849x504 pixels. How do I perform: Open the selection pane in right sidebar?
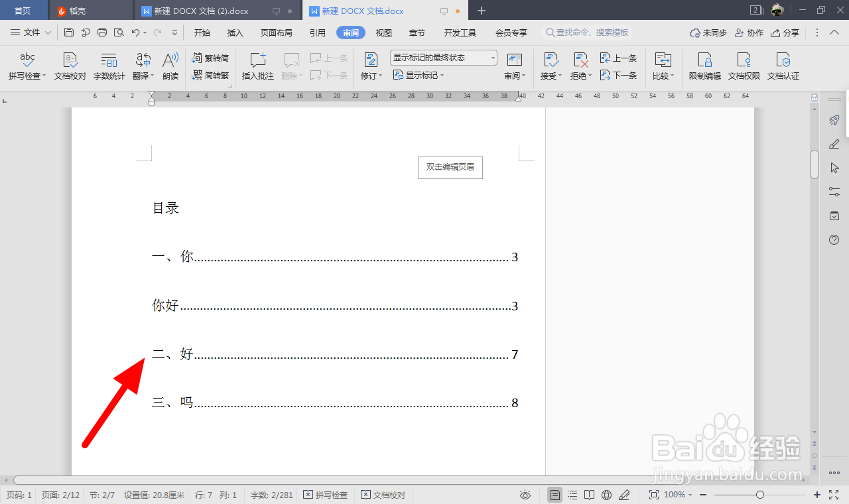(x=834, y=168)
